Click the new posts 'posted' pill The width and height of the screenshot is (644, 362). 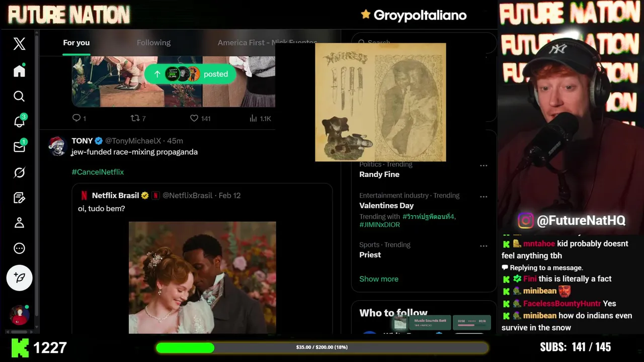(190, 74)
